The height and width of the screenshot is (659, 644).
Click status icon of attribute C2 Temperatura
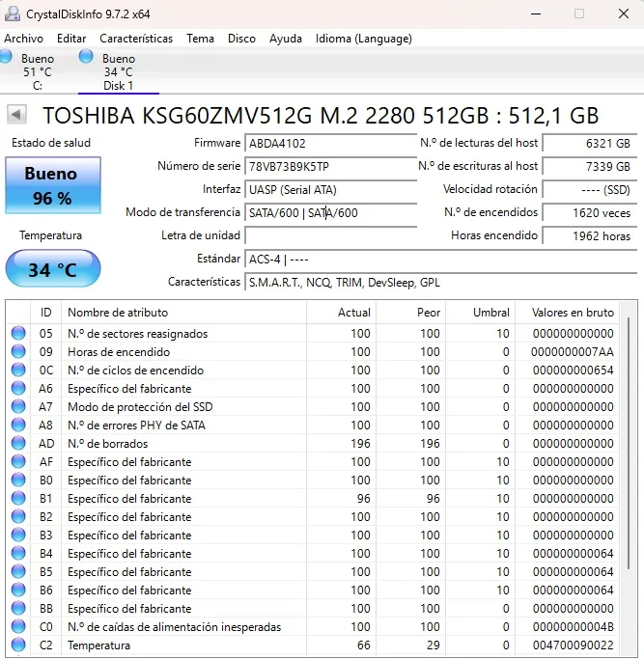click(18, 645)
